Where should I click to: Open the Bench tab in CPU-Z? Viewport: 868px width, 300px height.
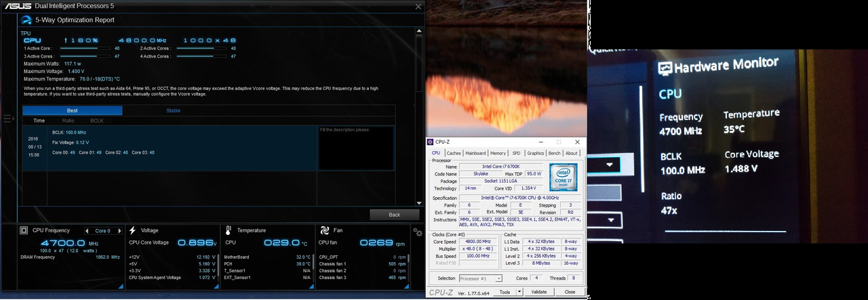click(555, 153)
